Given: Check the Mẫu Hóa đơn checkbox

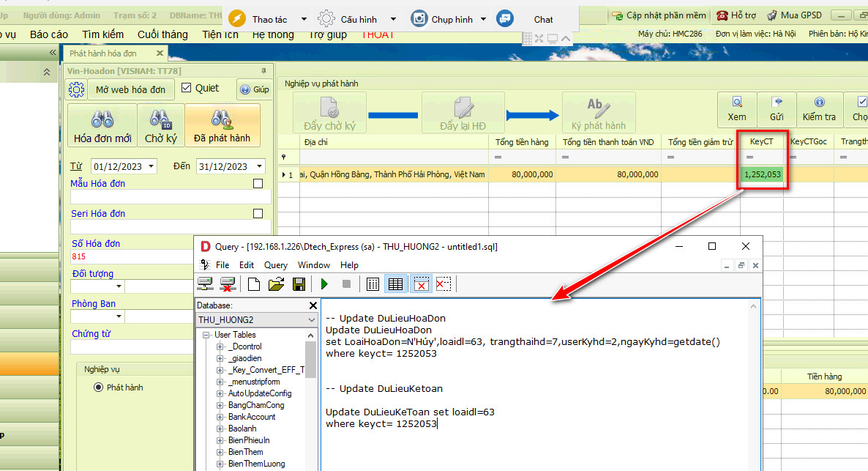Looking at the screenshot, I should point(258,184).
